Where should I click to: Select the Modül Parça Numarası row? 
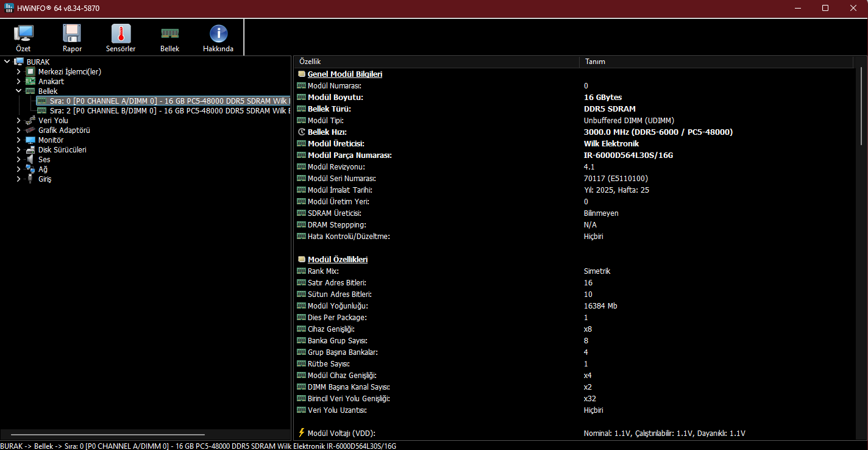coord(575,155)
